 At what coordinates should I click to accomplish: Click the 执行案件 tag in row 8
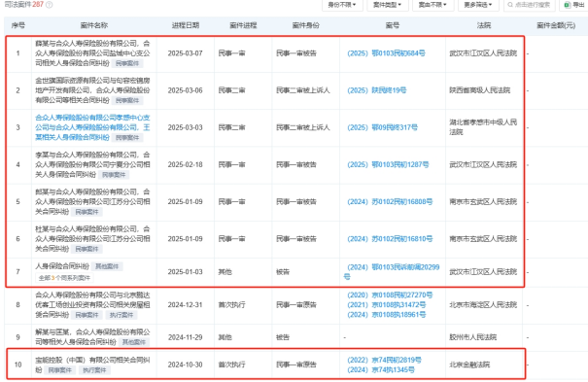pos(121,315)
